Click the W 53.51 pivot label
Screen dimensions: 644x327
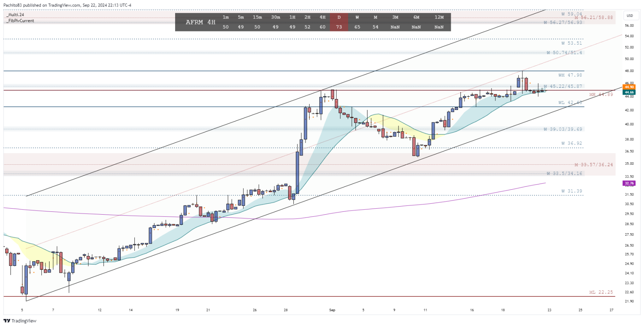572,43
